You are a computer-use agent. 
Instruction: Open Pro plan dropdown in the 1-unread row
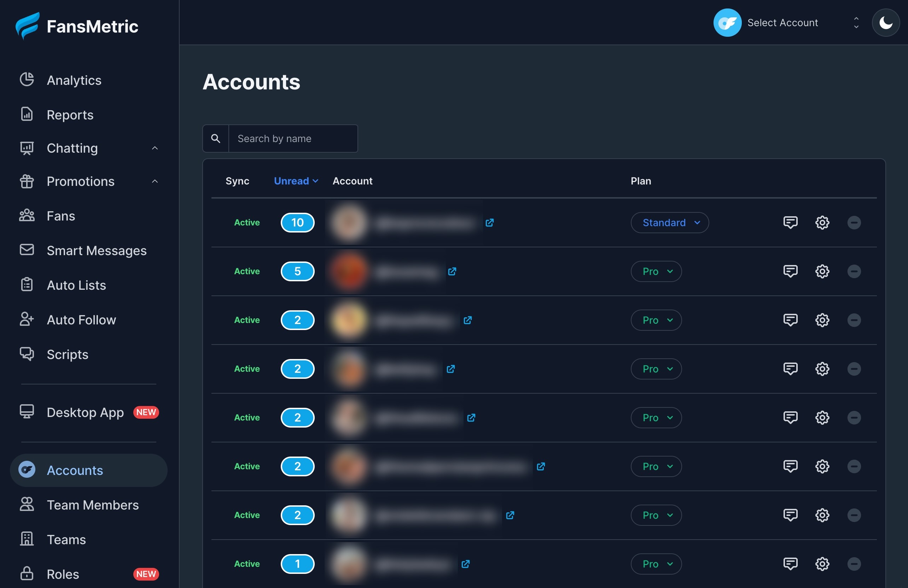pyautogui.click(x=656, y=564)
